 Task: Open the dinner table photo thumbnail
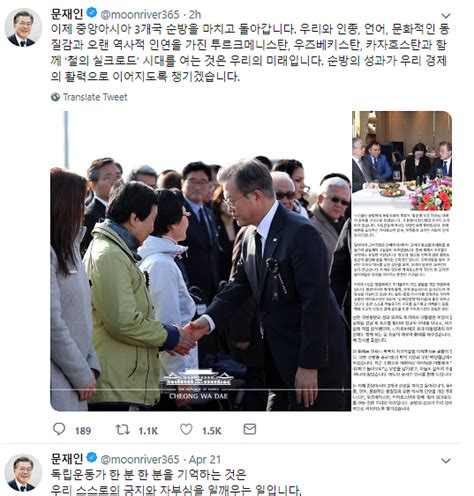[402, 161]
